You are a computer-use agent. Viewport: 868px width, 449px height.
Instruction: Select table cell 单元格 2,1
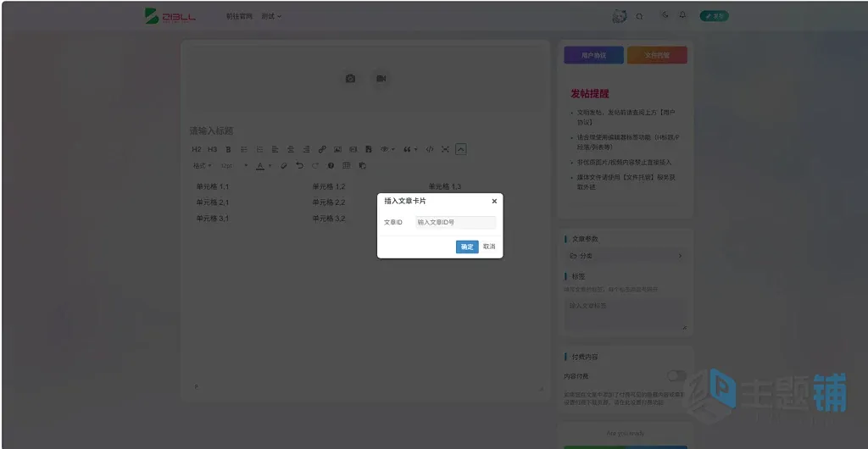tap(213, 202)
